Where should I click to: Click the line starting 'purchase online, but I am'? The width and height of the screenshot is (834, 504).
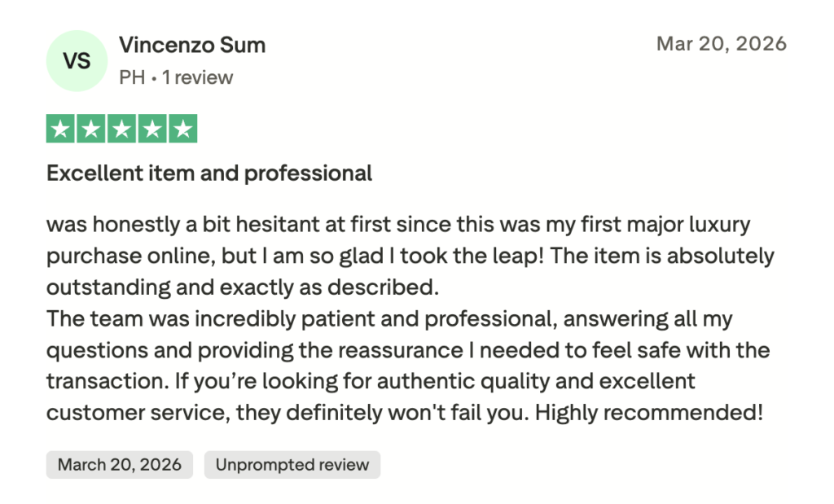[x=410, y=256]
